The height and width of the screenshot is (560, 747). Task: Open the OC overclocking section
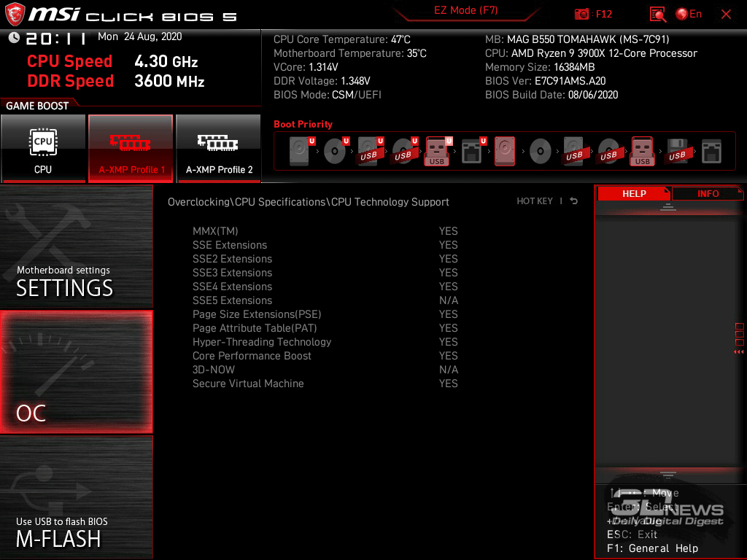pos(76,372)
